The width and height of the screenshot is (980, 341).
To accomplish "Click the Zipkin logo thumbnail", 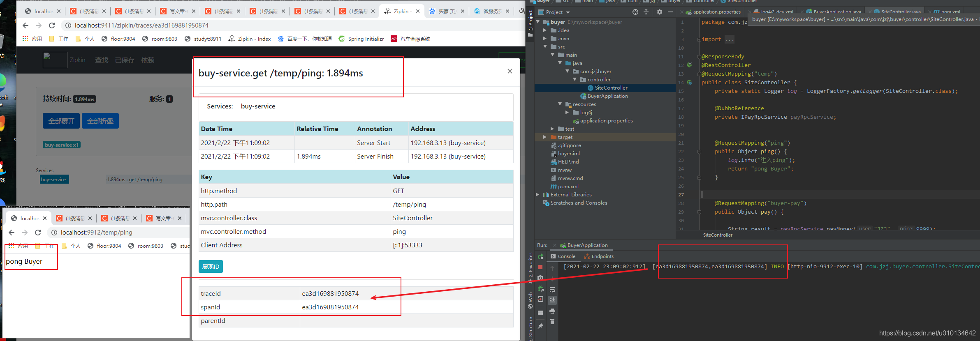I will [55, 60].
